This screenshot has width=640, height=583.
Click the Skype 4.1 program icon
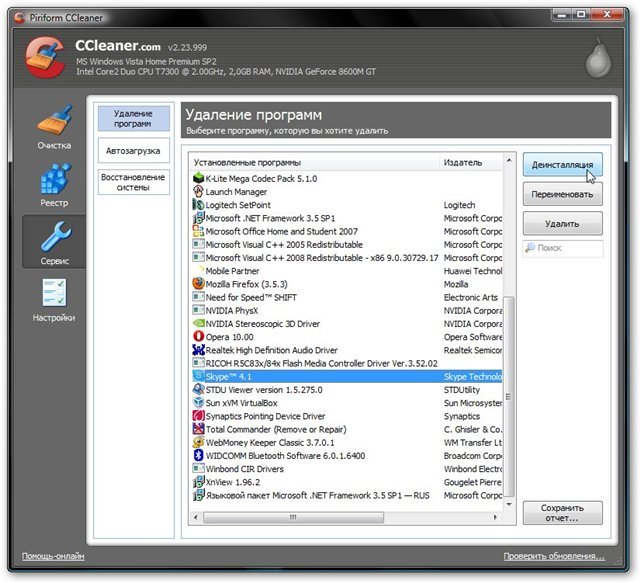(x=197, y=376)
